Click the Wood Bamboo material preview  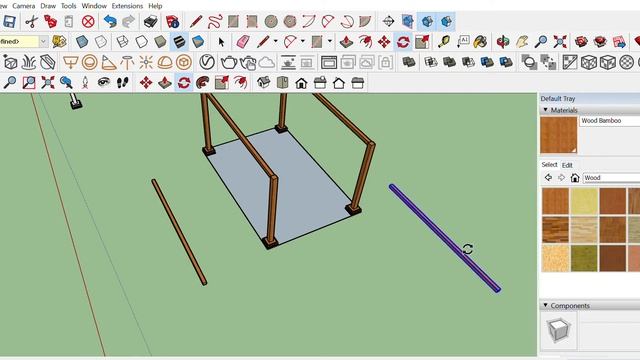[x=559, y=135]
